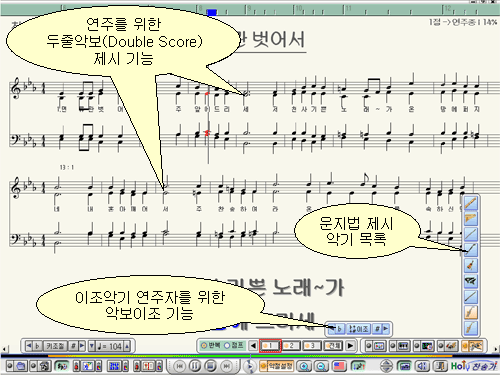Toggle the LED beside the piano keys icon
The width and height of the screenshot is (500, 375).
coord(393,346)
